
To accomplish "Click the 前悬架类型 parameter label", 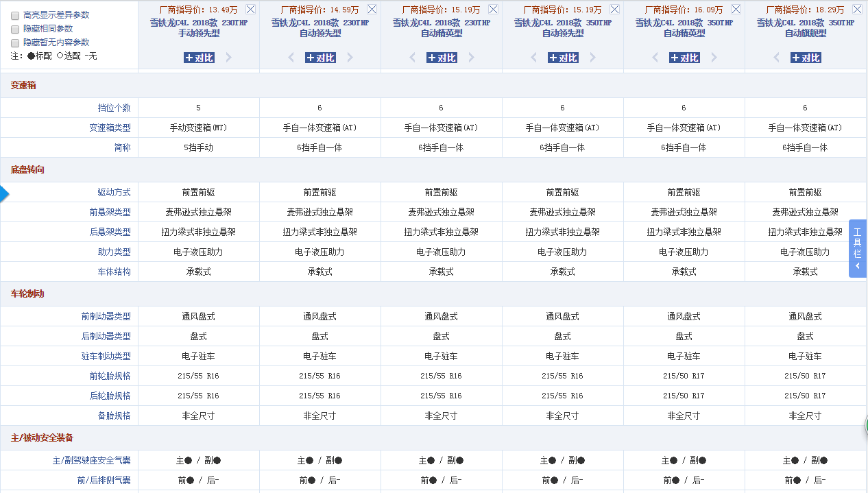I will click(110, 213).
